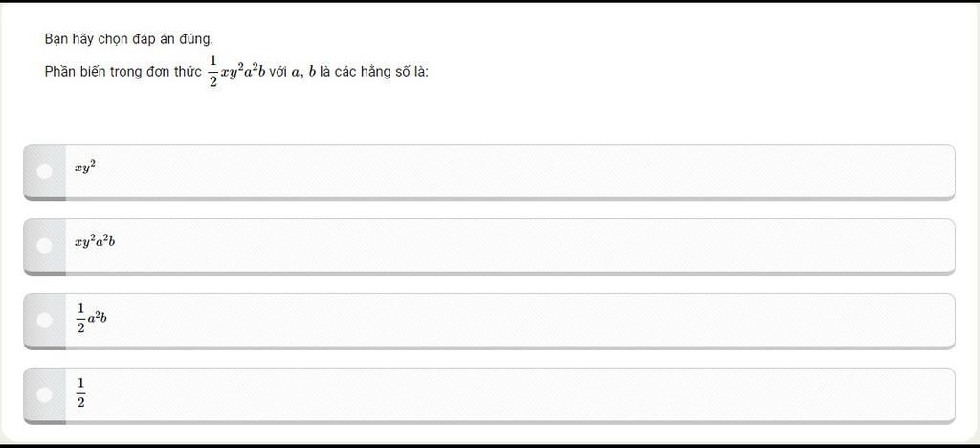Click the fraction ½ in the question
The image size is (980, 448).
(212, 71)
